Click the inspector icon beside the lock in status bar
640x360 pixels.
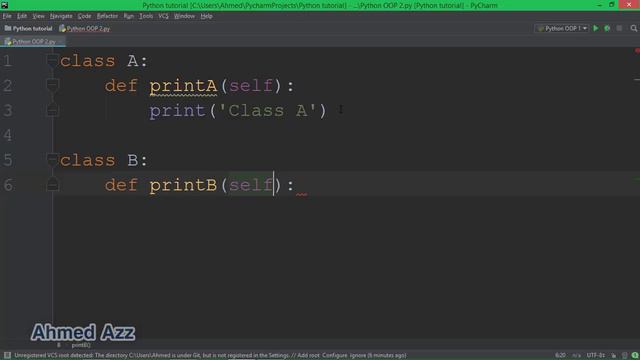[x=624, y=356]
